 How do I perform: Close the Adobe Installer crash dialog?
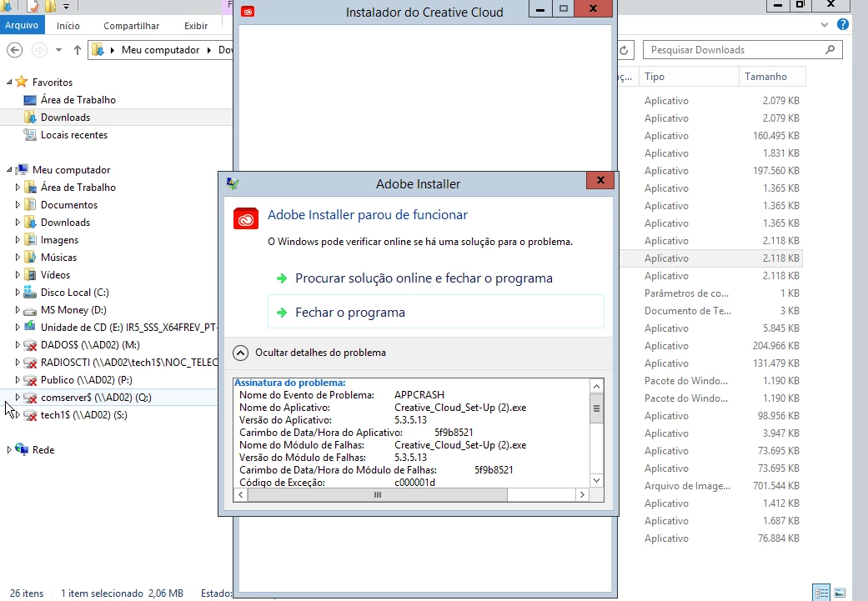600,180
